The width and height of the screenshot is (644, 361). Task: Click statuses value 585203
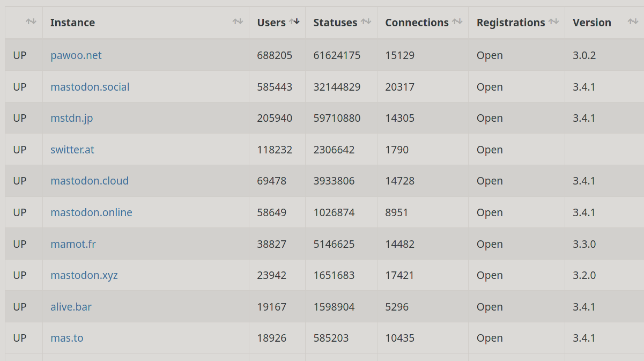click(331, 338)
